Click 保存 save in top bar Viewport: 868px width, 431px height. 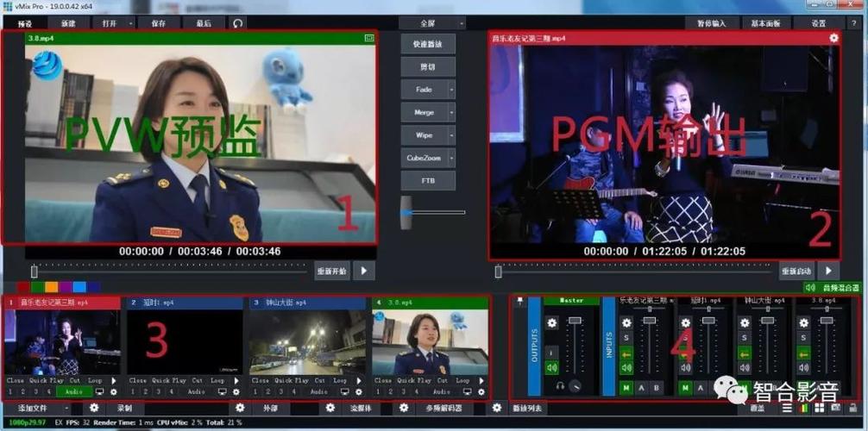pos(160,24)
